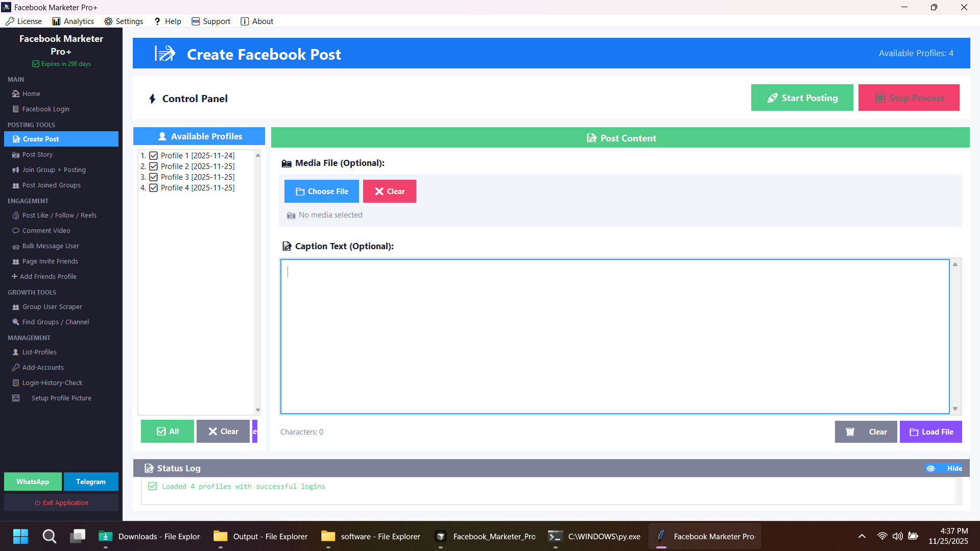Select the Setup Profile Picture tool
Image resolution: width=980 pixels, height=551 pixels.
click(x=61, y=398)
